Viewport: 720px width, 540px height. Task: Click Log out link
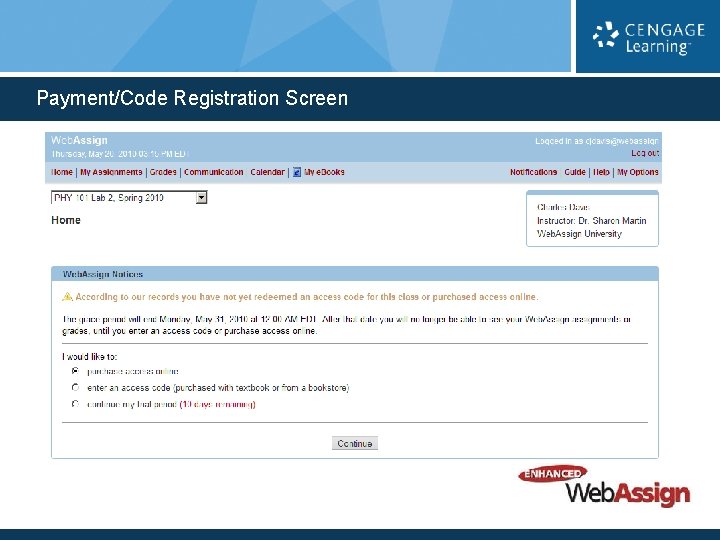point(645,153)
